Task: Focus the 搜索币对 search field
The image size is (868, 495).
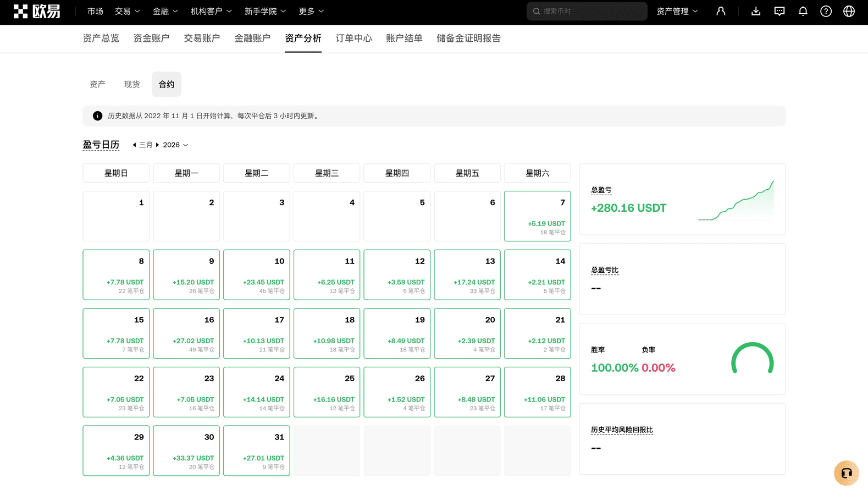Action: (587, 11)
